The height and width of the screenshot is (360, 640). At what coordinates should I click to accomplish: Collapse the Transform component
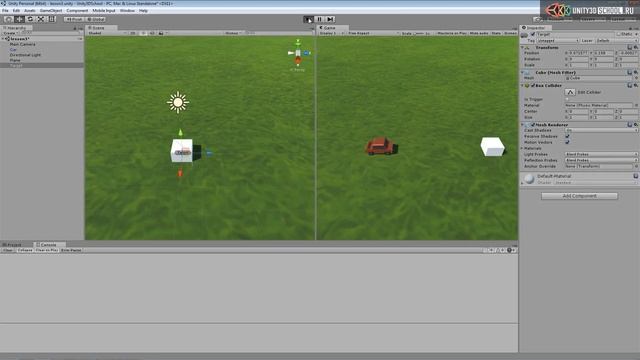522,47
